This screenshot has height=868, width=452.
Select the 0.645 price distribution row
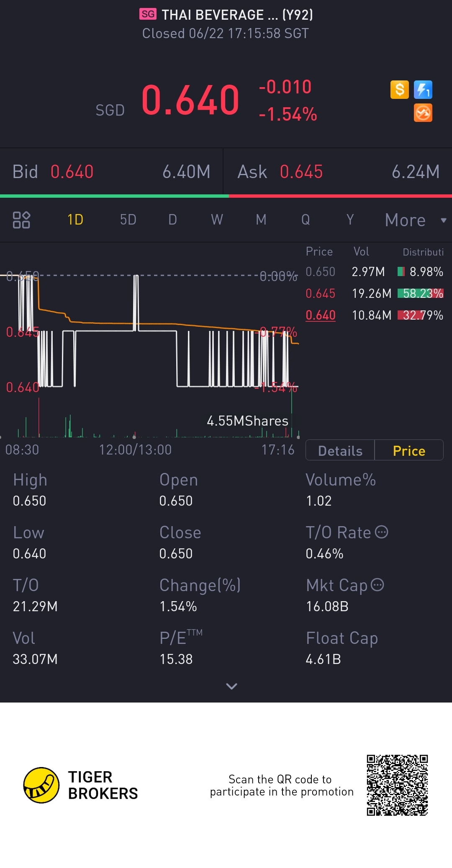375,293
